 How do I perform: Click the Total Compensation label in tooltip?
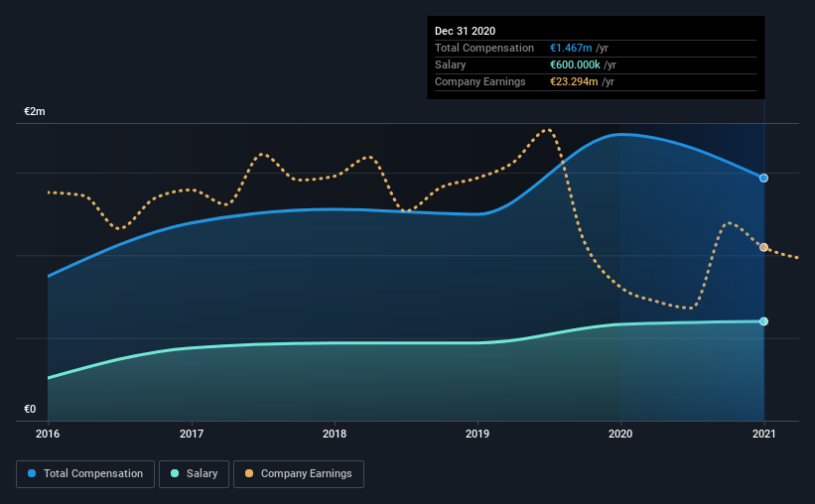pos(483,48)
